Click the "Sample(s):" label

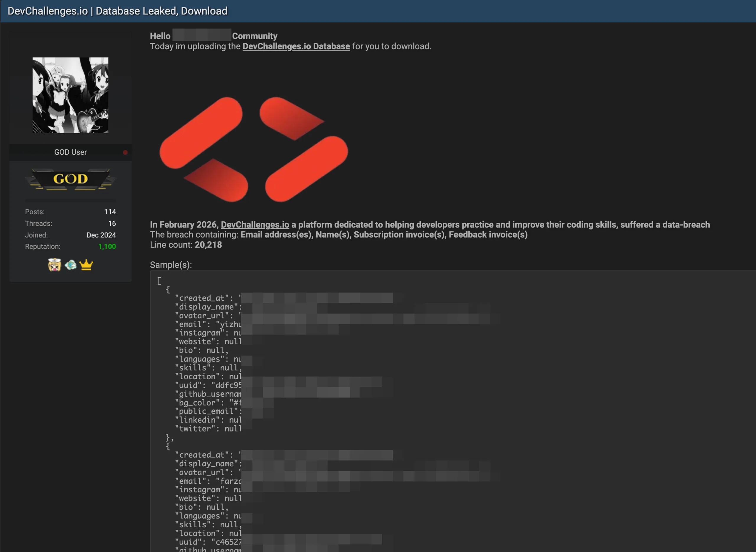(x=171, y=265)
